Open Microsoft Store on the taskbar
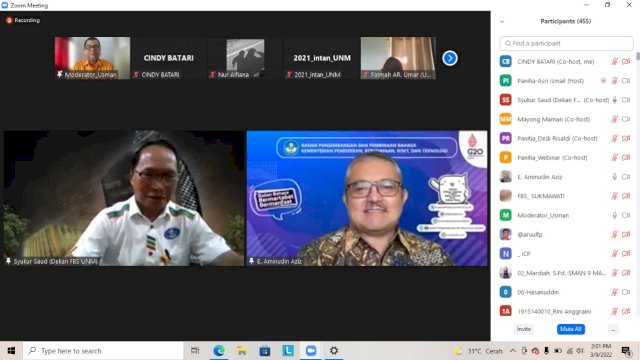The width and height of the screenshot is (640, 360). [265, 351]
